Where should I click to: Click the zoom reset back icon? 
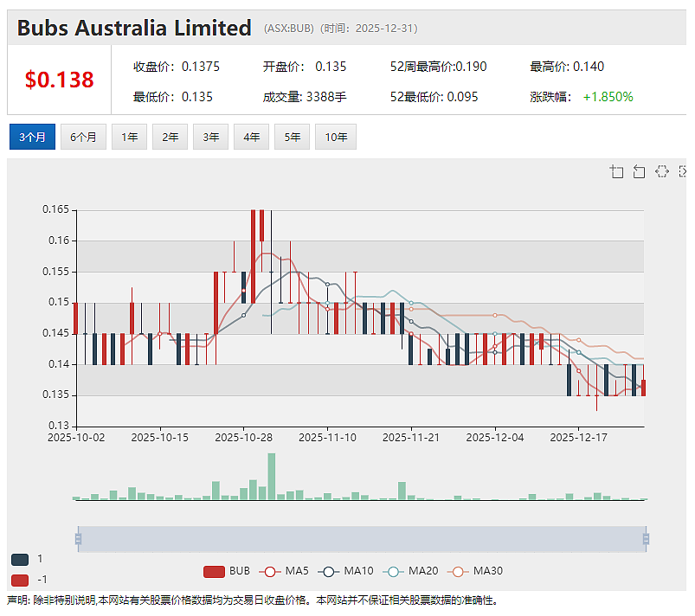639,171
